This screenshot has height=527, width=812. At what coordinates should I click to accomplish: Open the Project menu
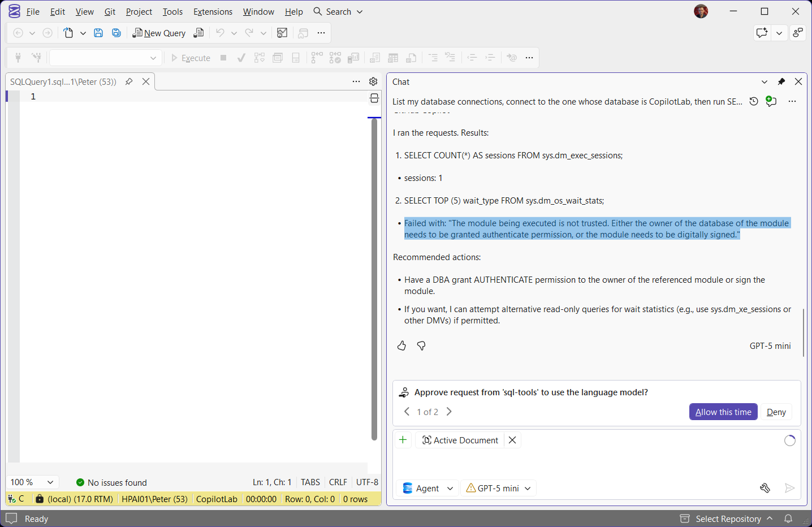coord(139,11)
